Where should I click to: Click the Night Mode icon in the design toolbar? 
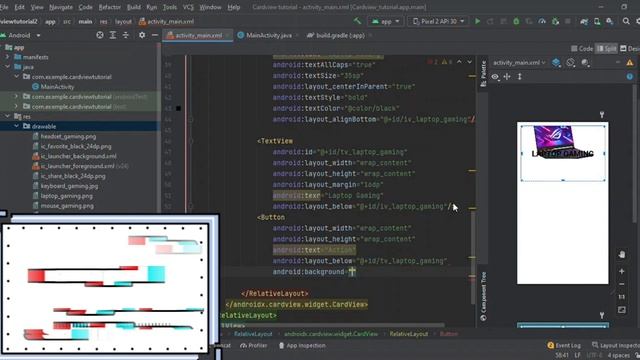point(585,62)
